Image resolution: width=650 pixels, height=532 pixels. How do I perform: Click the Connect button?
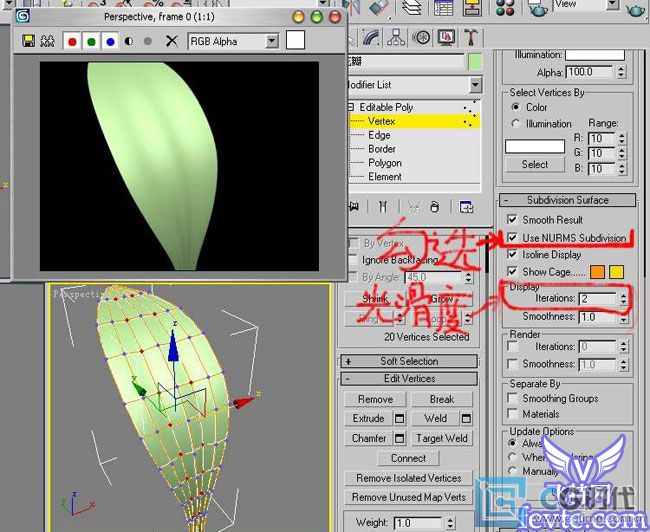click(408, 458)
